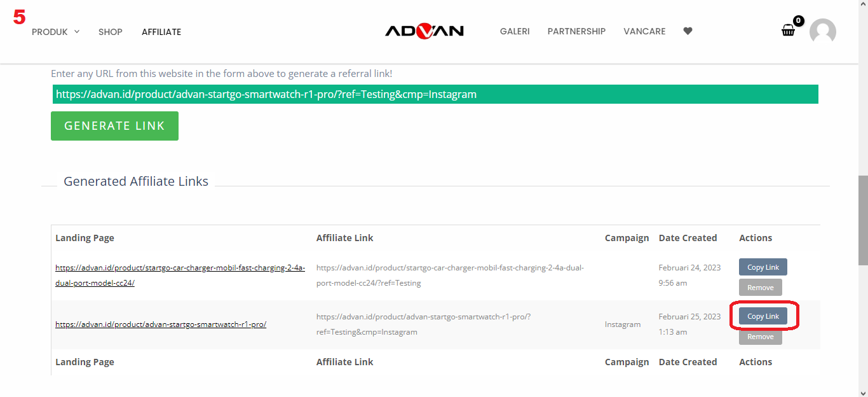Click the top Actions column header
The width and height of the screenshot is (868, 397).
tap(756, 238)
